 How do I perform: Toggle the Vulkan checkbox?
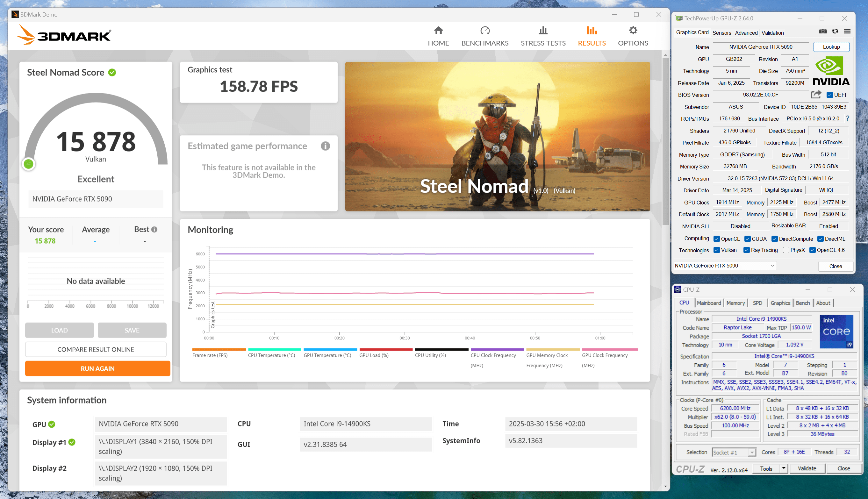pos(716,250)
